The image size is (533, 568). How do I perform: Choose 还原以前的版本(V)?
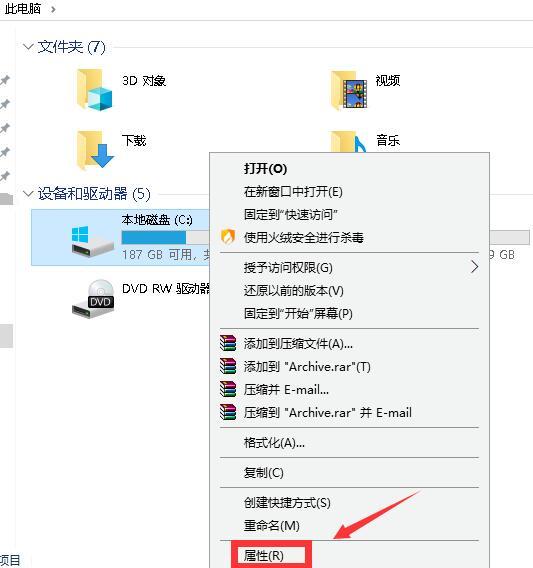pyautogui.click(x=293, y=291)
